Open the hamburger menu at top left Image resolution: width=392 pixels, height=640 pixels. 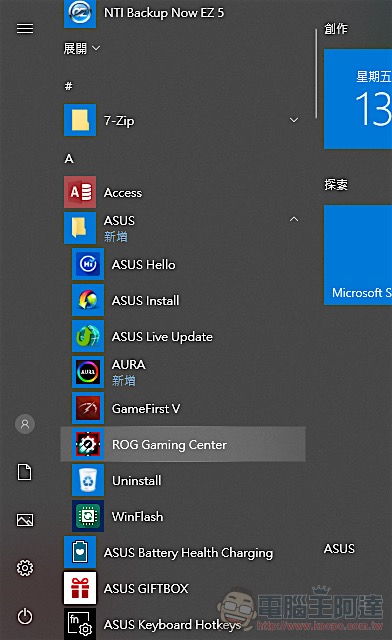(x=25, y=29)
